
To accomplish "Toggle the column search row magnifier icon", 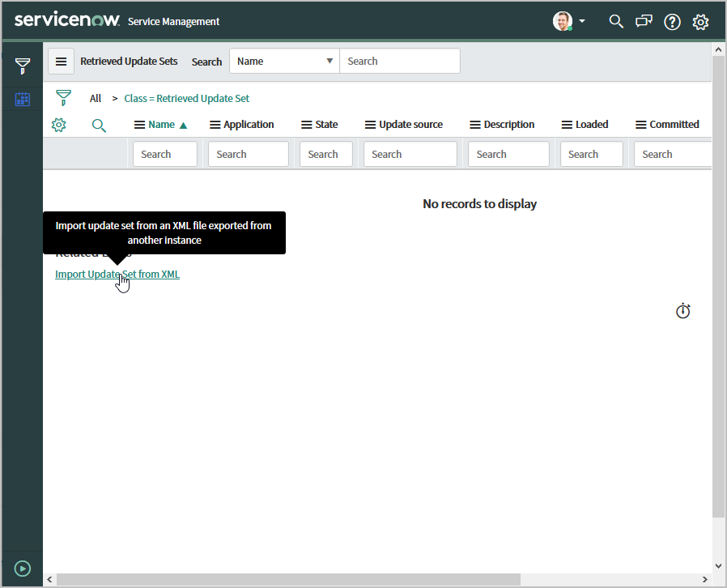I will [99, 125].
